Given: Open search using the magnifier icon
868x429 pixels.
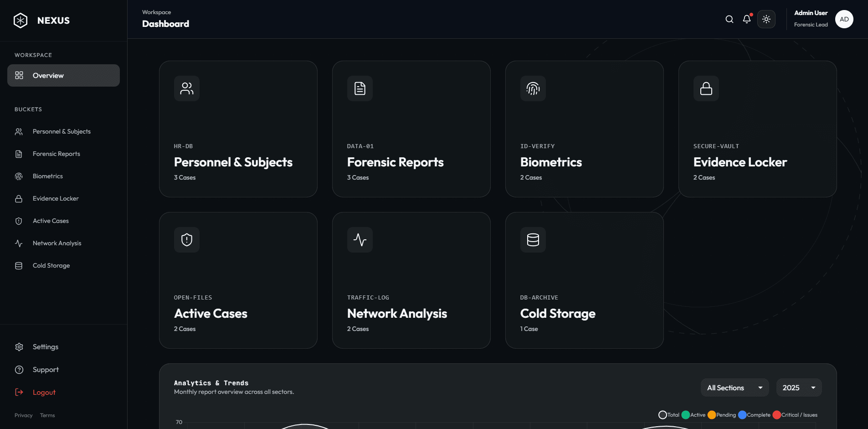Looking at the screenshot, I should pos(729,19).
